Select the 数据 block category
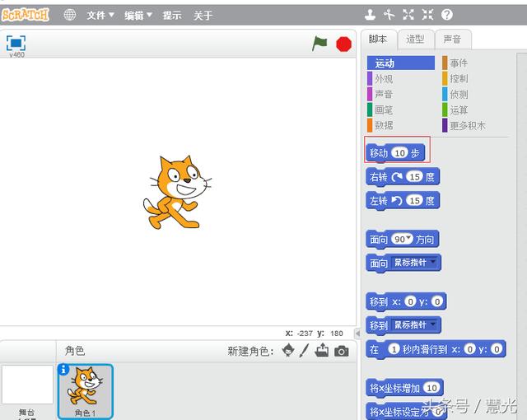This screenshot has width=527, height=420. (x=380, y=125)
